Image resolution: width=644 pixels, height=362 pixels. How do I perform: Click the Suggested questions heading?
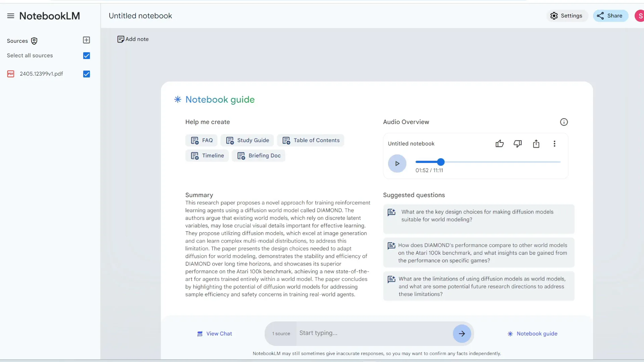tap(414, 195)
